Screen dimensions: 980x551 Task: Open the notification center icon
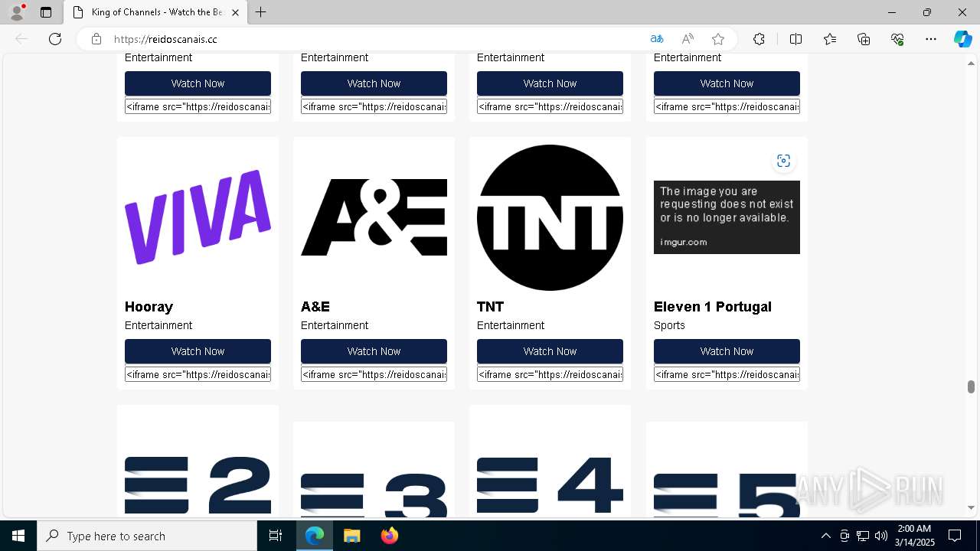[955, 536]
